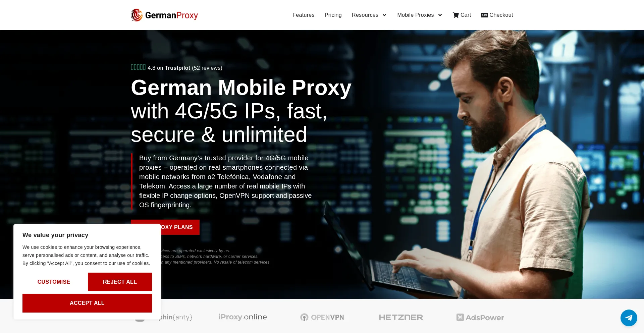This screenshot has width=644, height=333.
Task: Expand the Mobile Proxies dropdown chevron
Action: [440, 15]
